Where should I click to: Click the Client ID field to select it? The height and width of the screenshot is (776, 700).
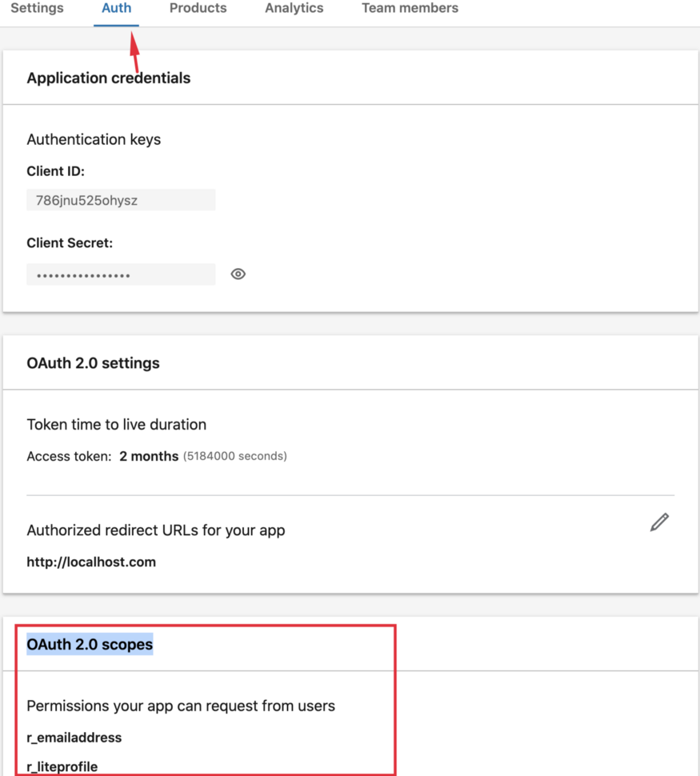point(121,199)
